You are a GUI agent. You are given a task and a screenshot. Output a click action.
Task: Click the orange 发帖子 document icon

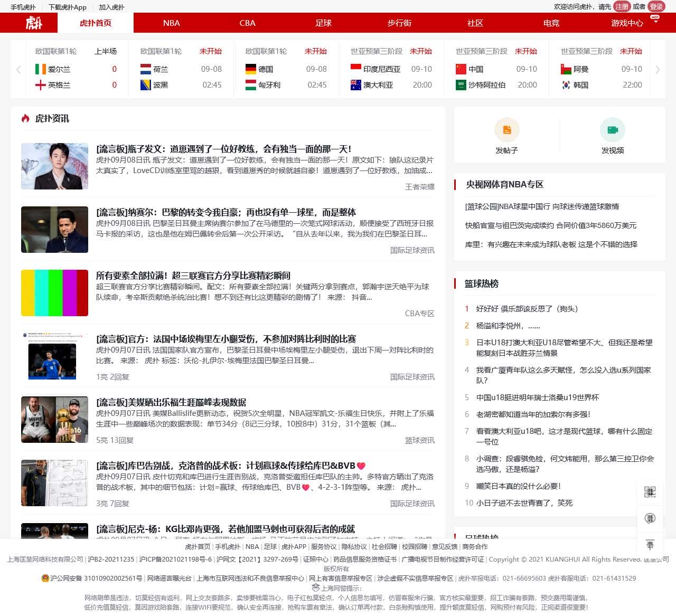point(507,130)
